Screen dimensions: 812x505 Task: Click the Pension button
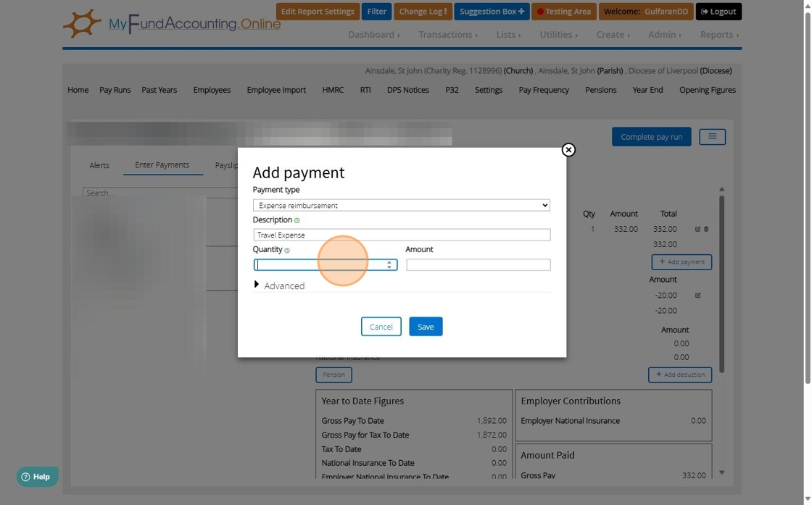[x=333, y=375]
